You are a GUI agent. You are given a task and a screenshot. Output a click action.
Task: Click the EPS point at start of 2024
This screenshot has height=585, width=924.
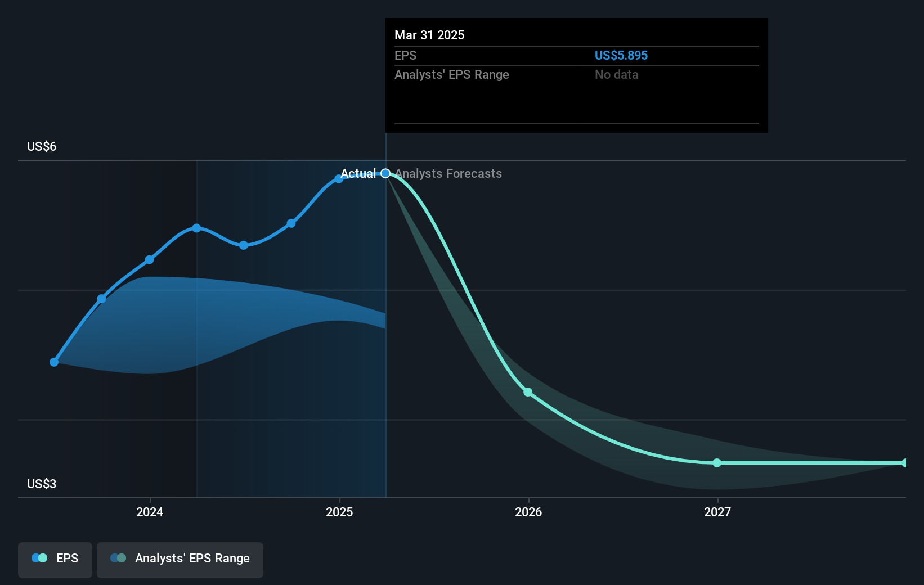[x=149, y=260]
